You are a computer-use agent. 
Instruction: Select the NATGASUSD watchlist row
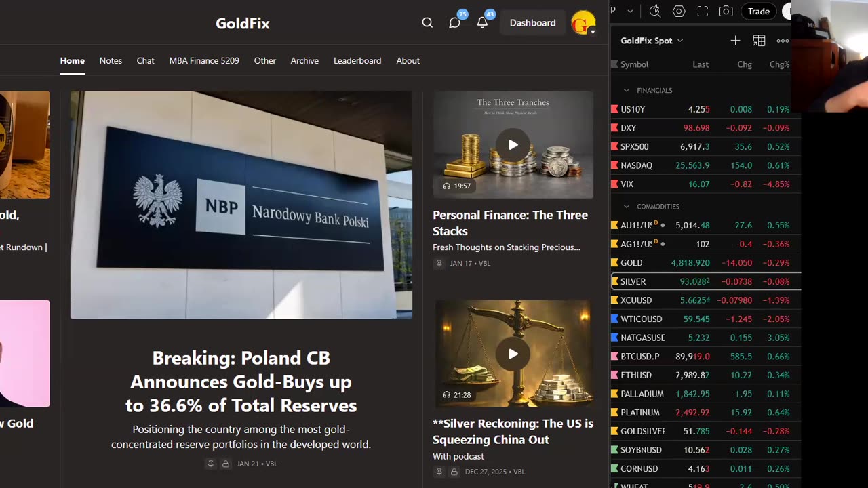click(x=705, y=338)
